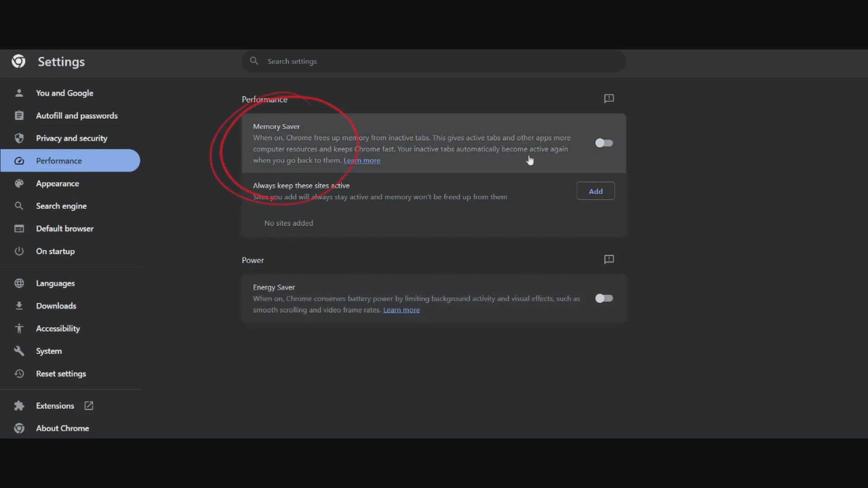Open the Appearance settings

coord(71,183)
